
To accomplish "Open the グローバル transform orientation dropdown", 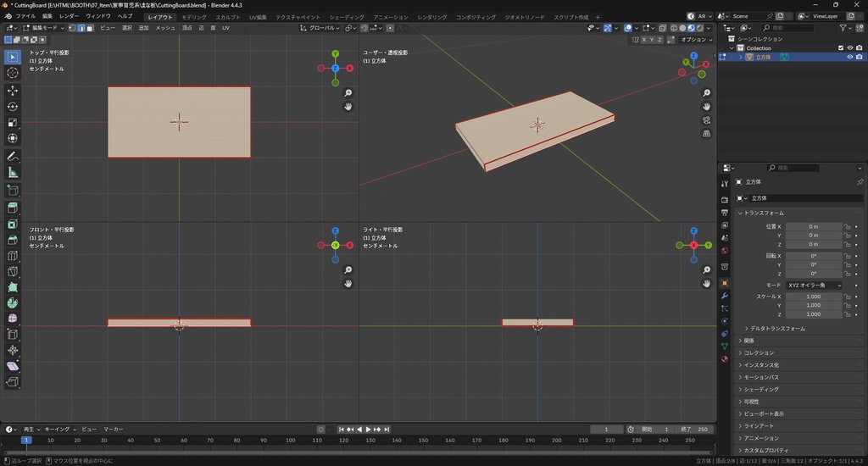I will [320, 28].
